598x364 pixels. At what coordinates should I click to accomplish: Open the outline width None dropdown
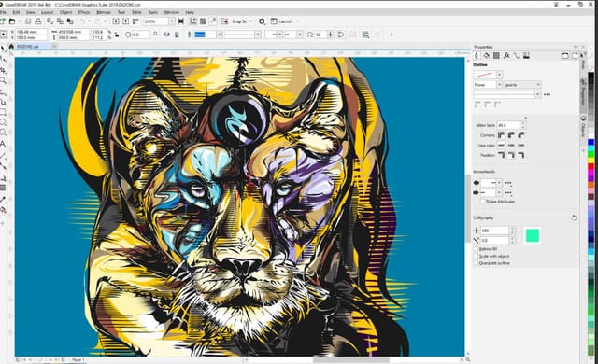pos(499,85)
